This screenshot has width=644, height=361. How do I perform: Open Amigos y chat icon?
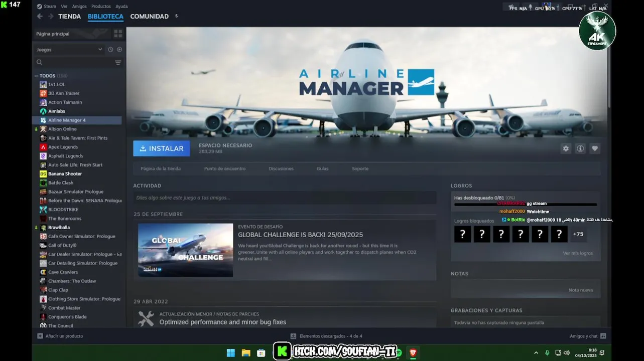[603, 336]
